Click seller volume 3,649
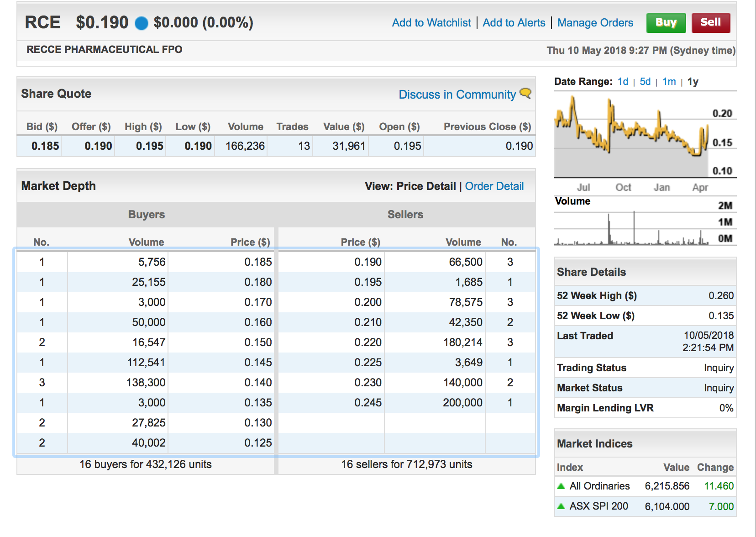This screenshot has height=537, width=756. 469,363
